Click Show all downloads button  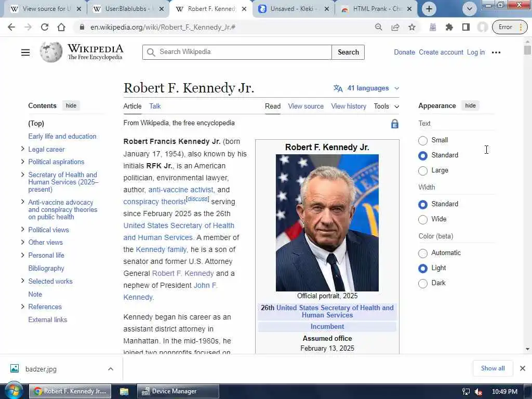click(493, 368)
